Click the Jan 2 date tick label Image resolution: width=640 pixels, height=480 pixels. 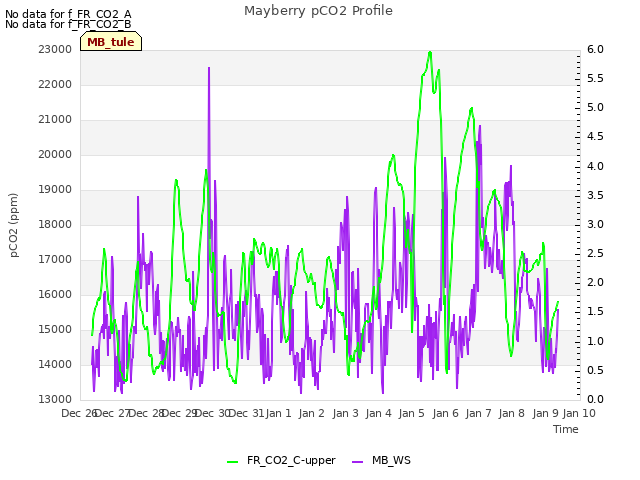[x=311, y=413]
